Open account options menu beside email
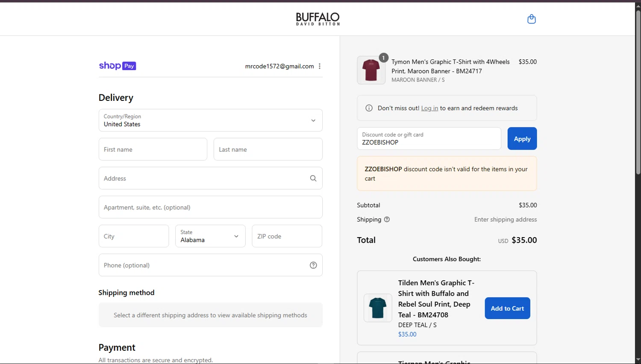This screenshot has height=364, width=641. pyautogui.click(x=320, y=66)
